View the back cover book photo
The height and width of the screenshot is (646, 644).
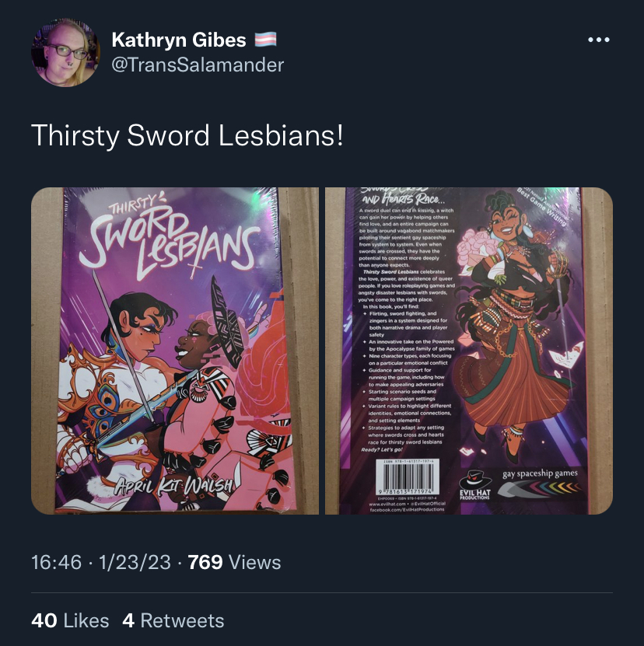469,351
